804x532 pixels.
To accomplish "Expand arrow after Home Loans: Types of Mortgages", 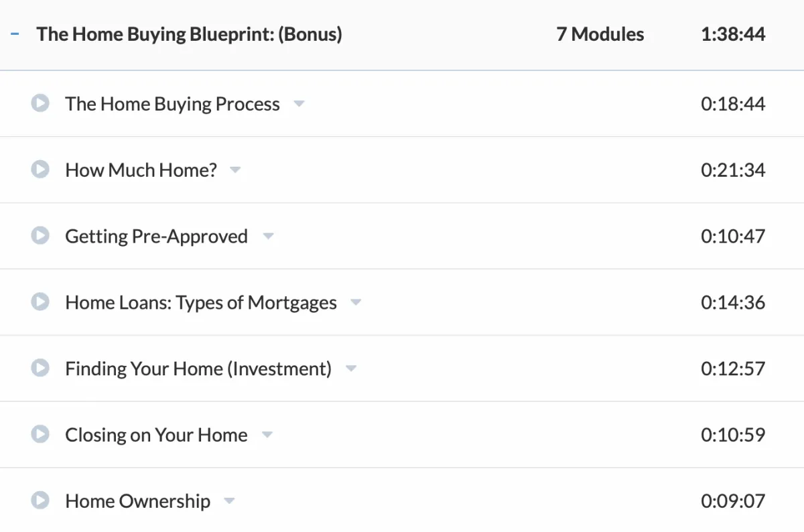I will (356, 303).
